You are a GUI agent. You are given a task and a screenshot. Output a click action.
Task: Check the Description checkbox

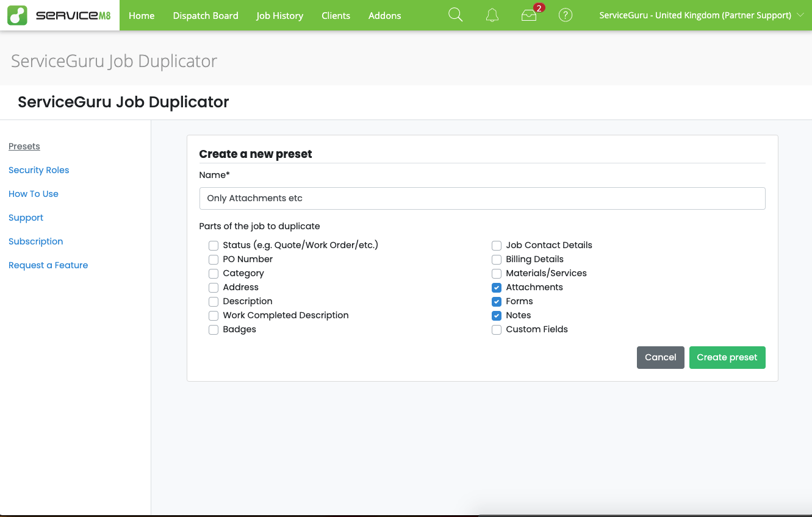[x=214, y=302]
